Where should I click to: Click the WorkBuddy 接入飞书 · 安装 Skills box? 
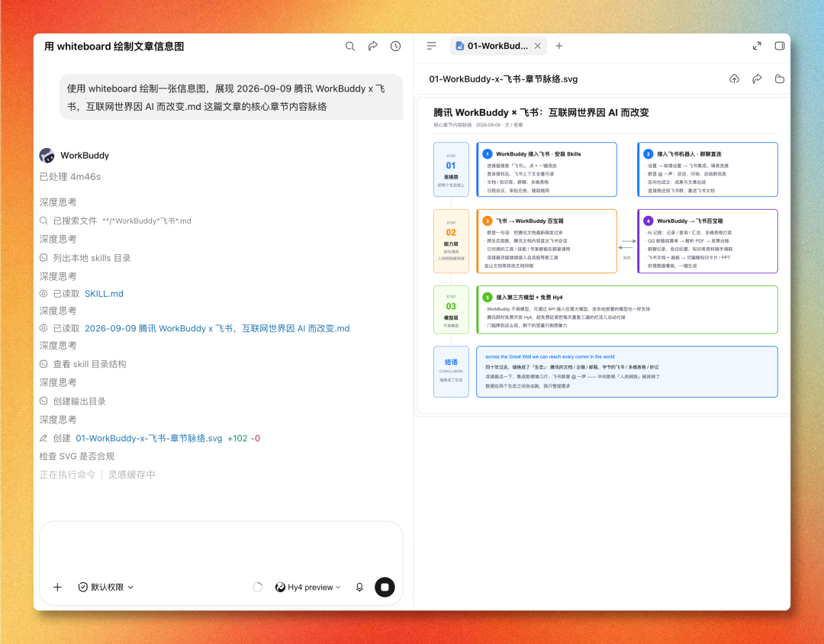click(x=546, y=169)
